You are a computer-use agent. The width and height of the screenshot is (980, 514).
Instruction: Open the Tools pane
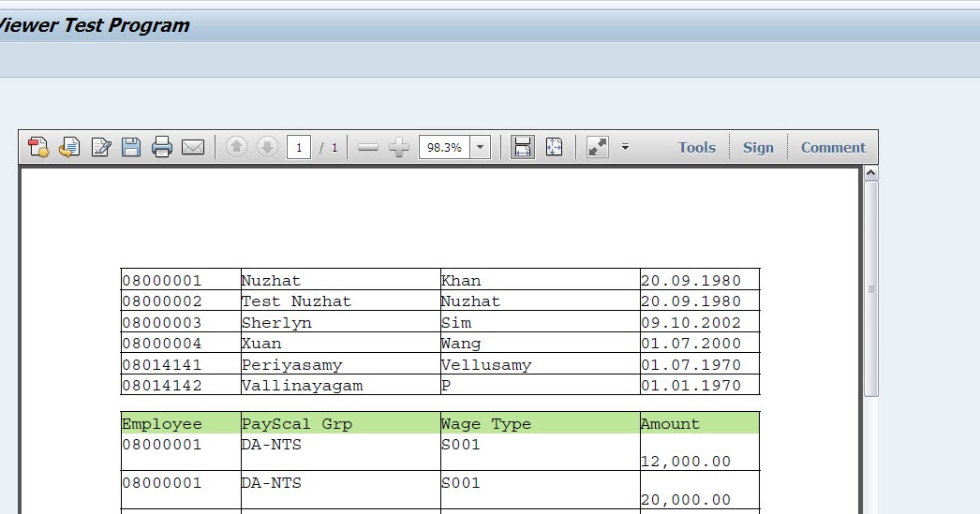point(697,148)
